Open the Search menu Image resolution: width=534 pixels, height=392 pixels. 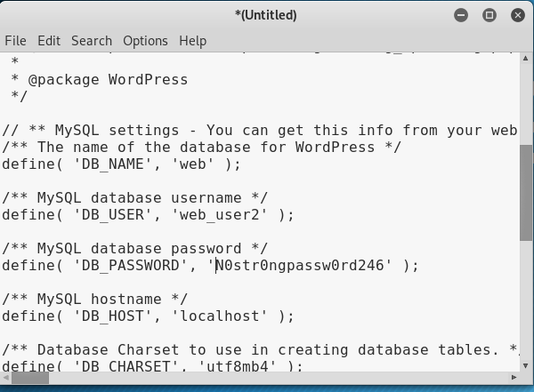(x=92, y=41)
